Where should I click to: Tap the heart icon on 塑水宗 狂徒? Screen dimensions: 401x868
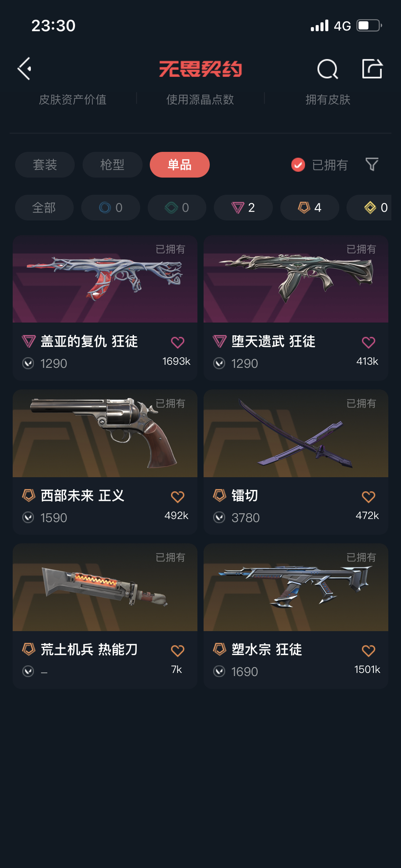(368, 651)
